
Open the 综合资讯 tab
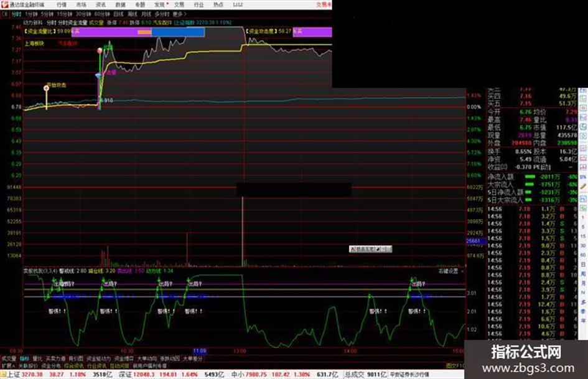(74, 365)
